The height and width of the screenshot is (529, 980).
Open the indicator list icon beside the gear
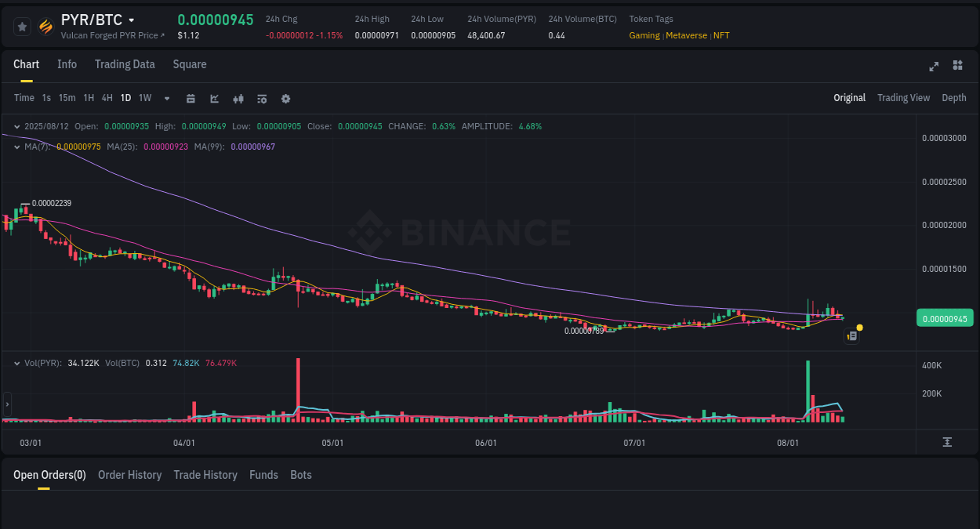tap(262, 98)
